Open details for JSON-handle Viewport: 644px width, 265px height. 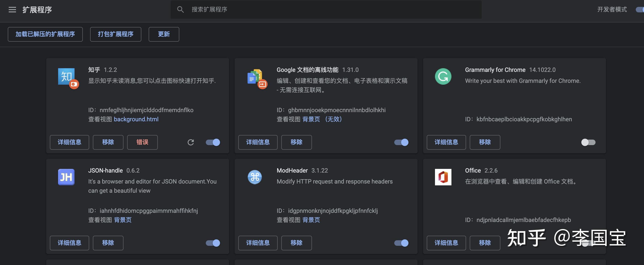(x=70, y=243)
